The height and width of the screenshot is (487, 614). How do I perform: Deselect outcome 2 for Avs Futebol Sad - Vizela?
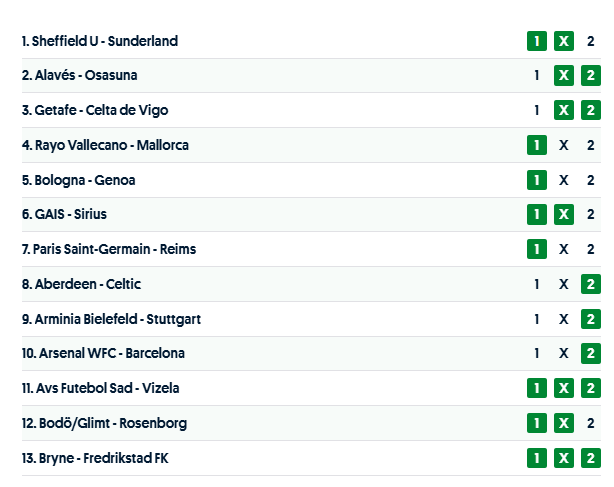[x=591, y=388]
